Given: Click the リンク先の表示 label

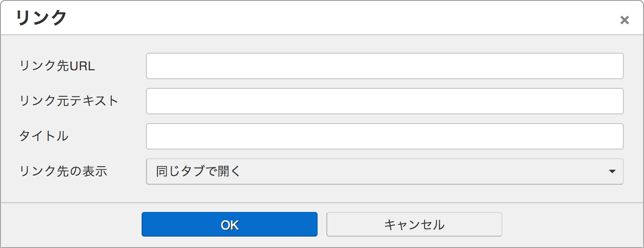Looking at the screenshot, I should 63,171.
